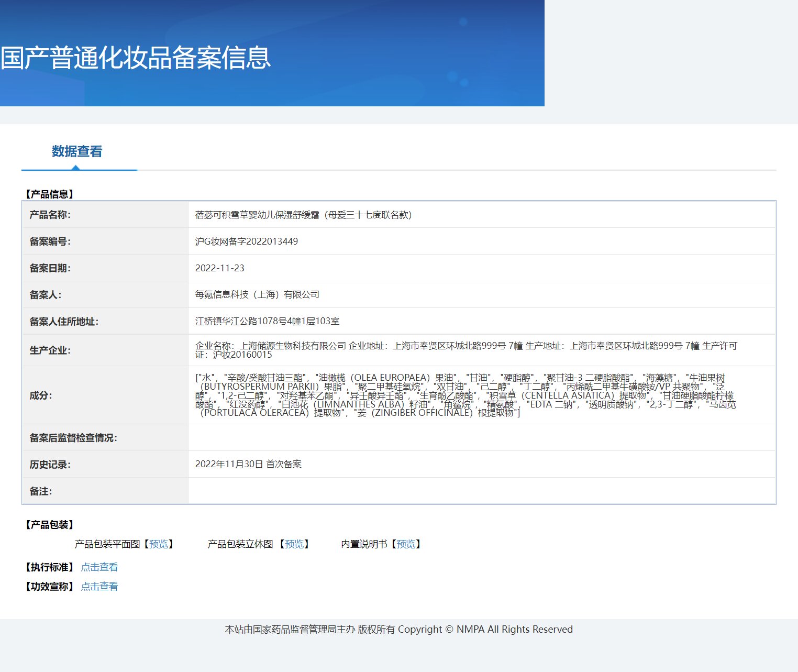Click the address 江桥镇华江公路1078号4幢1层103室
This screenshot has height=672, width=798.
coord(267,322)
